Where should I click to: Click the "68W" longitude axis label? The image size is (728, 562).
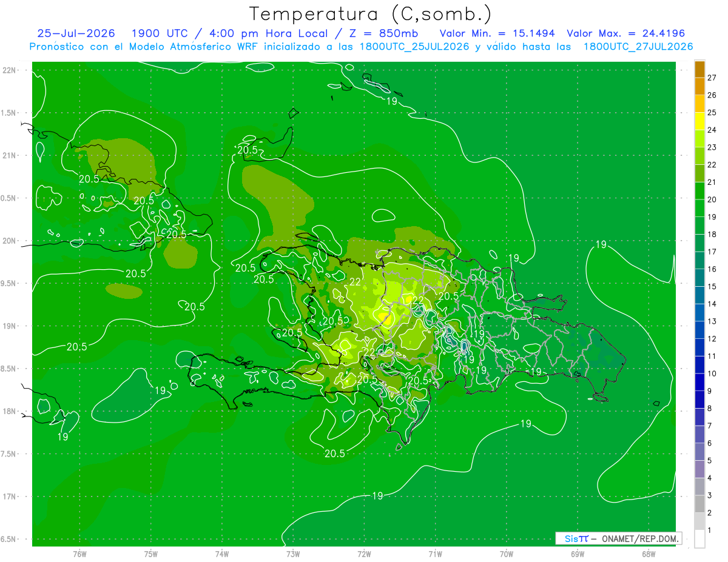648,554
